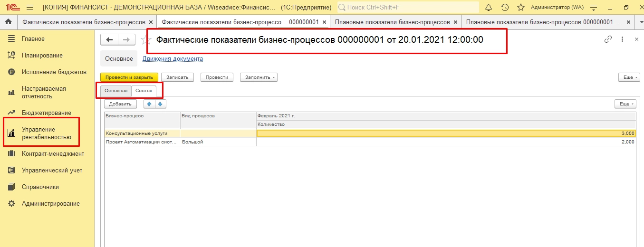Viewport: 644px width, 247px height.
Task: Go to the home start page icon
Action: (8, 22)
